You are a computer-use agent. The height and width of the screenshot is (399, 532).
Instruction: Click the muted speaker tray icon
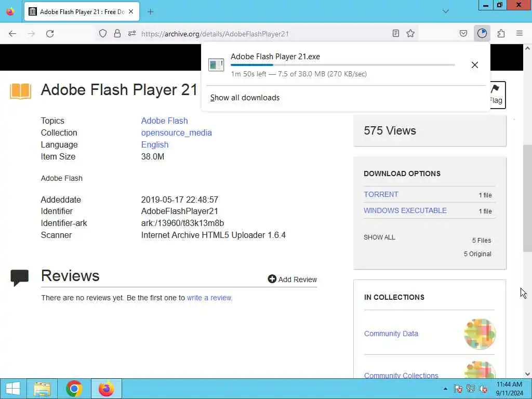[x=483, y=389]
